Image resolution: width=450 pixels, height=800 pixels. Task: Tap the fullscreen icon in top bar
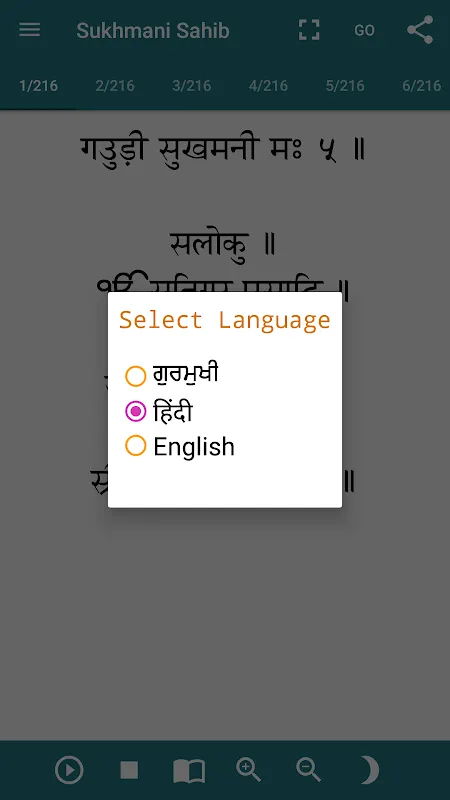click(x=309, y=30)
